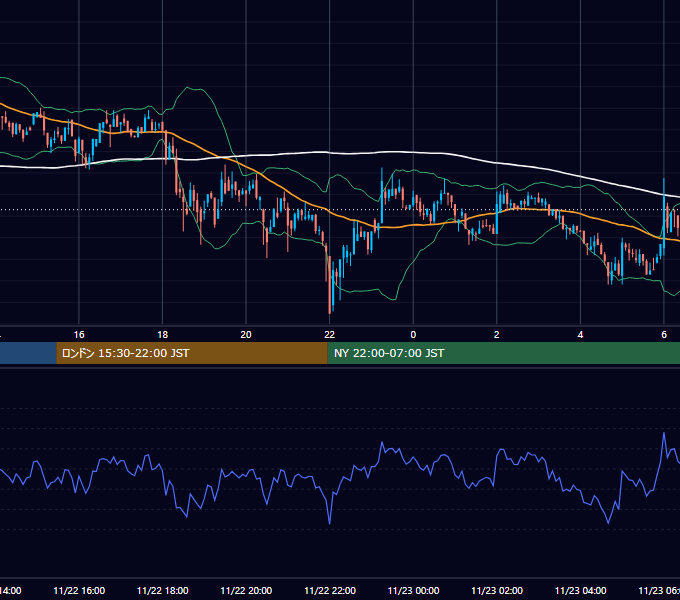
Task: Click the 11/23 02:00 date label
Action: [x=497, y=591]
